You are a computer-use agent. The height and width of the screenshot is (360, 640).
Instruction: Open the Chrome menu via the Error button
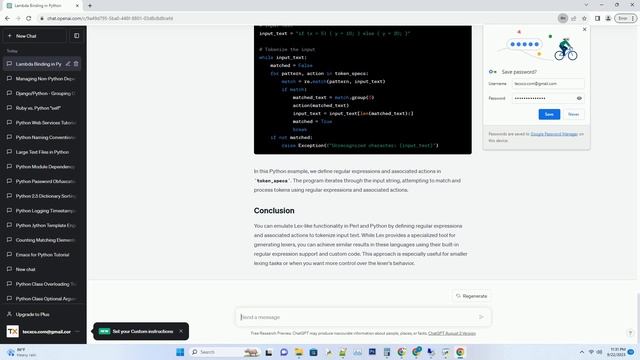626,18
